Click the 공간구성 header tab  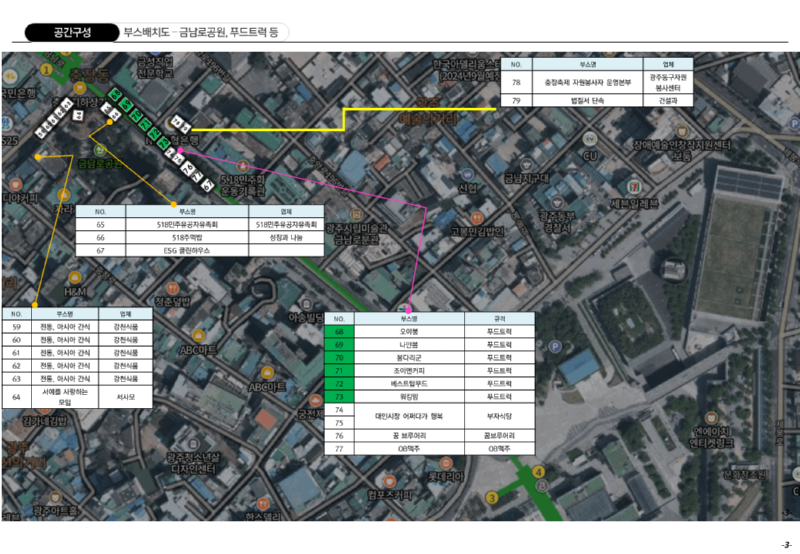pyautogui.click(x=72, y=32)
